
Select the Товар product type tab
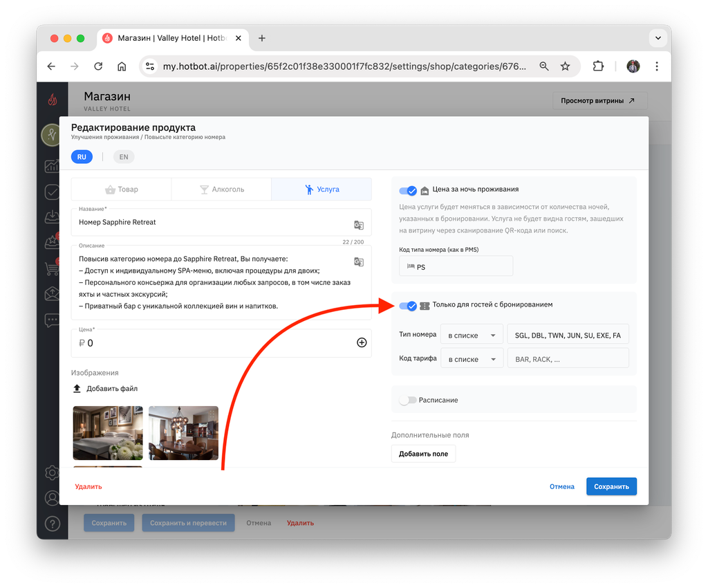click(122, 190)
